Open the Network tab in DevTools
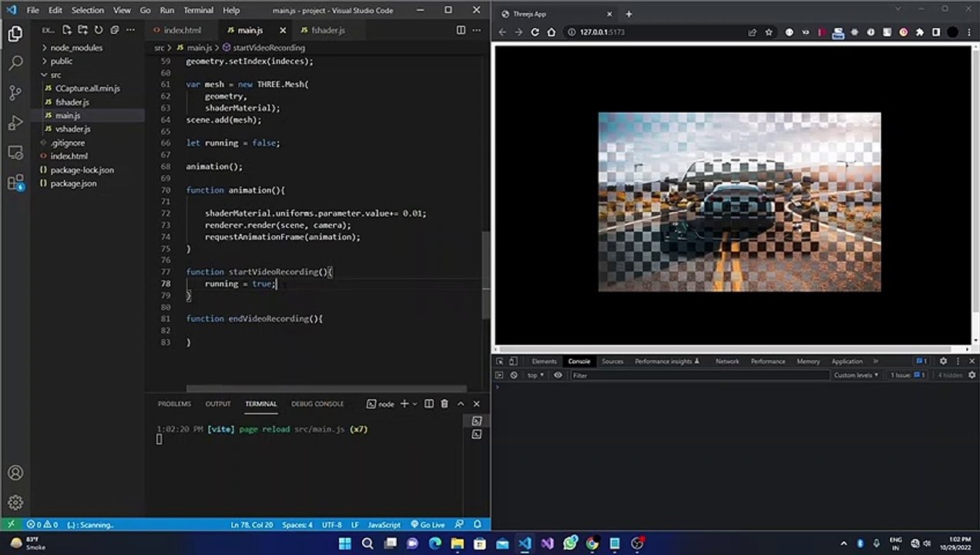This screenshot has height=555, width=980. 727,361
